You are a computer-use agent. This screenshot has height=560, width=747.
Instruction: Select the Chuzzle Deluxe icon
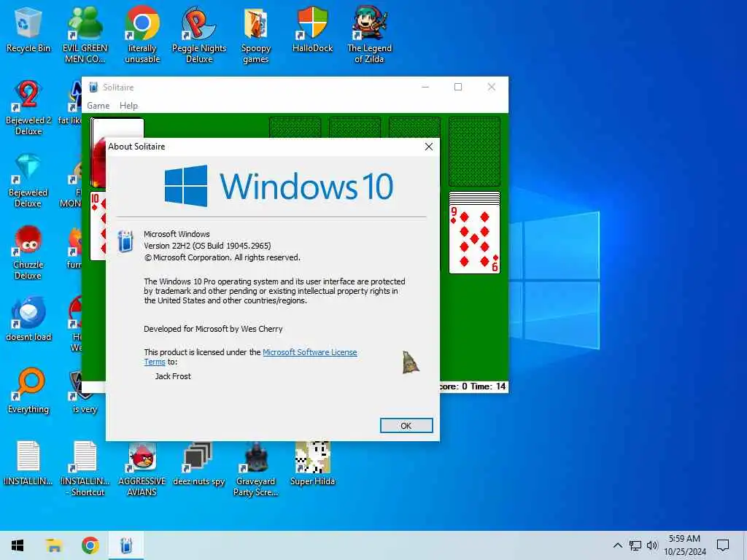click(x=28, y=252)
